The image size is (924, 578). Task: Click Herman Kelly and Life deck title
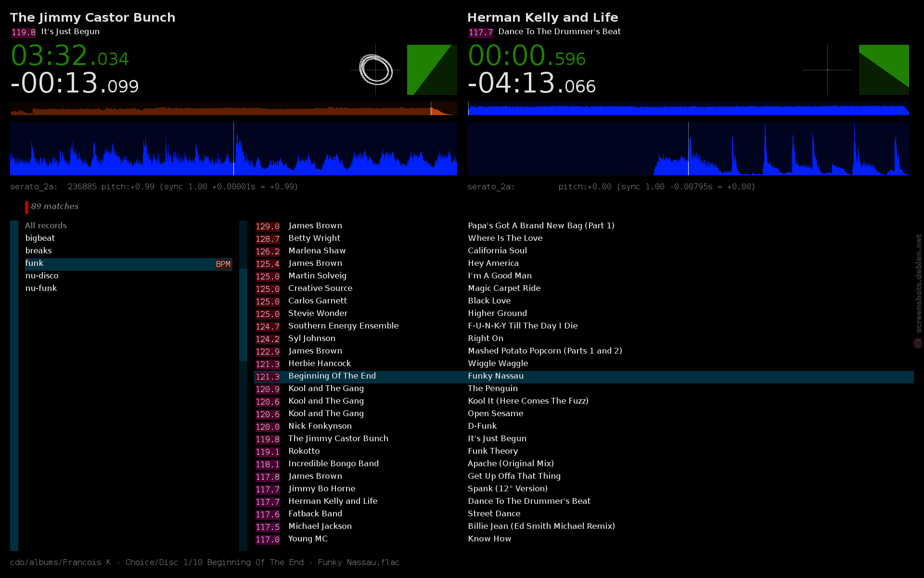543,17
